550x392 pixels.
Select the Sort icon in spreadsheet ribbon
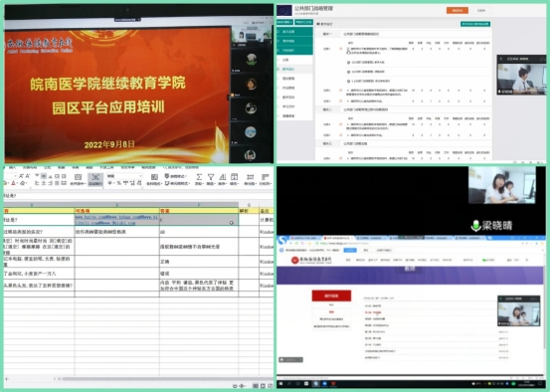(223, 177)
